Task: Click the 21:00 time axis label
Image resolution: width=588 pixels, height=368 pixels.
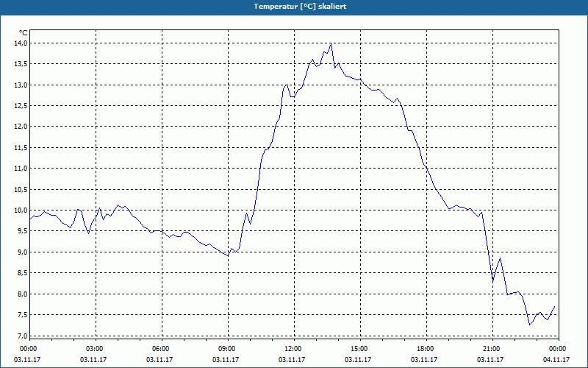Action: coord(492,349)
